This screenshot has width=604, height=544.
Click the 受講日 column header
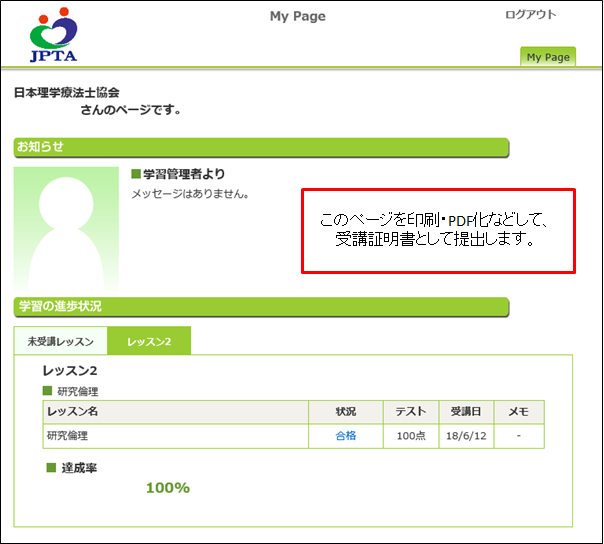click(x=466, y=412)
